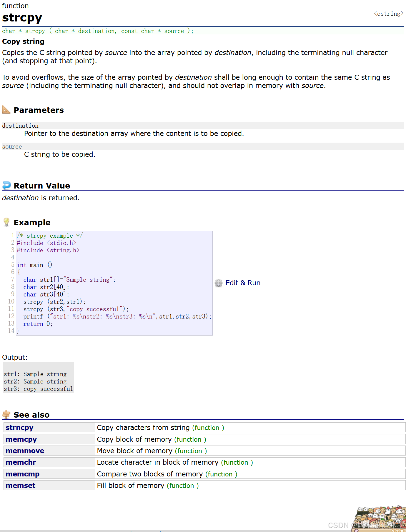Open the strncpy reference link

click(x=19, y=428)
